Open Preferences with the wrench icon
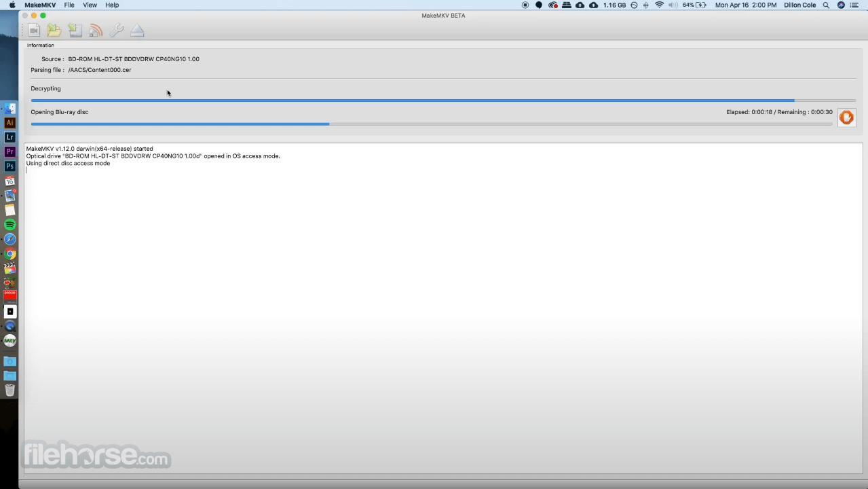The image size is (868, 489). click(x=116, y=31)
